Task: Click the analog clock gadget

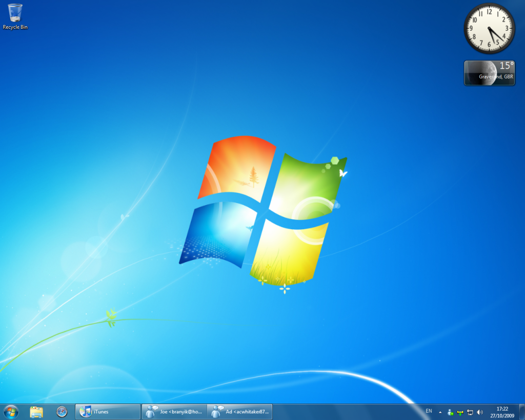Action: pyautogui.click(x=489, y=29)
